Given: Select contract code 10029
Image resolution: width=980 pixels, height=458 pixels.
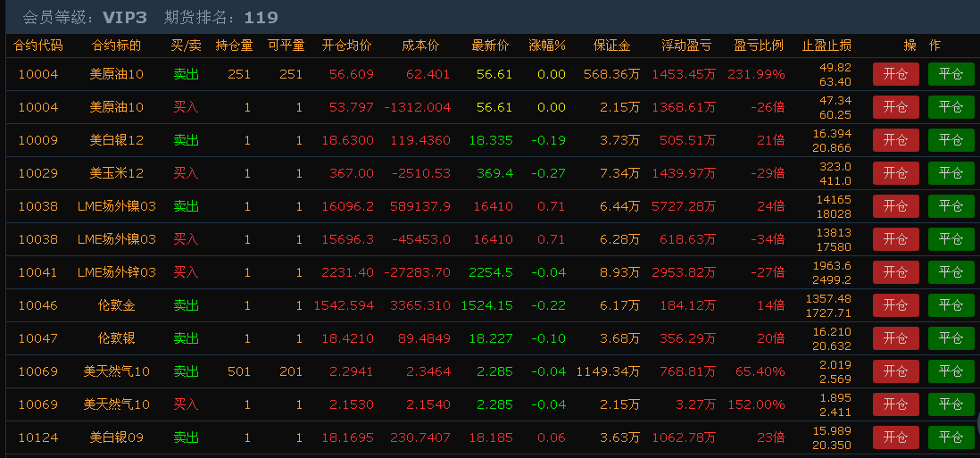Looking at the screenshot, I should pyautogui.click(x=38, y=173).
